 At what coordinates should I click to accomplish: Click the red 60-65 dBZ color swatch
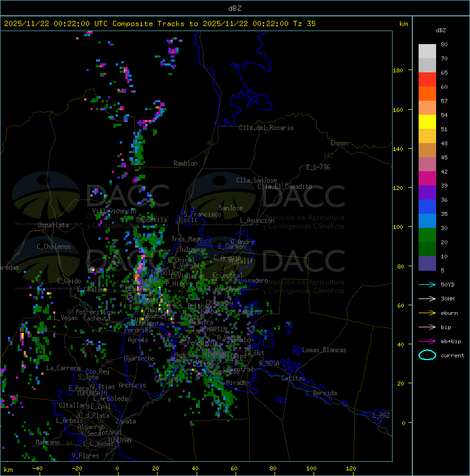pos(427,80)
